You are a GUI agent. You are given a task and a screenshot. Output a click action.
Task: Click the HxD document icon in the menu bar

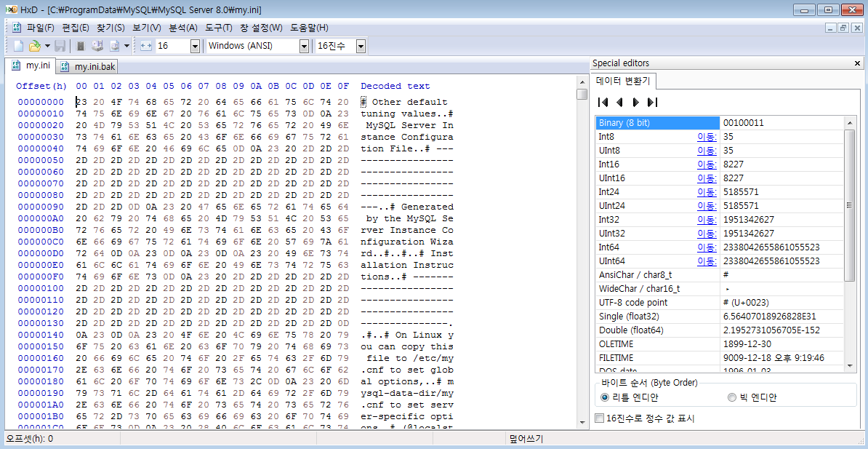click(17, 28)
